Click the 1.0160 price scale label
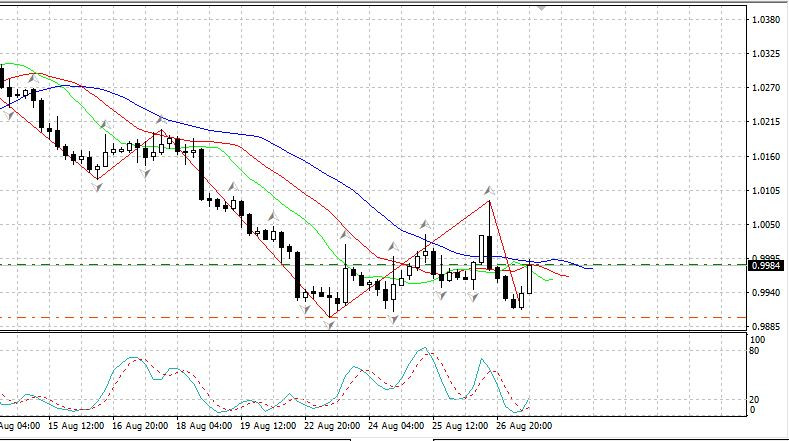789x441 pixels. (765, 157)
